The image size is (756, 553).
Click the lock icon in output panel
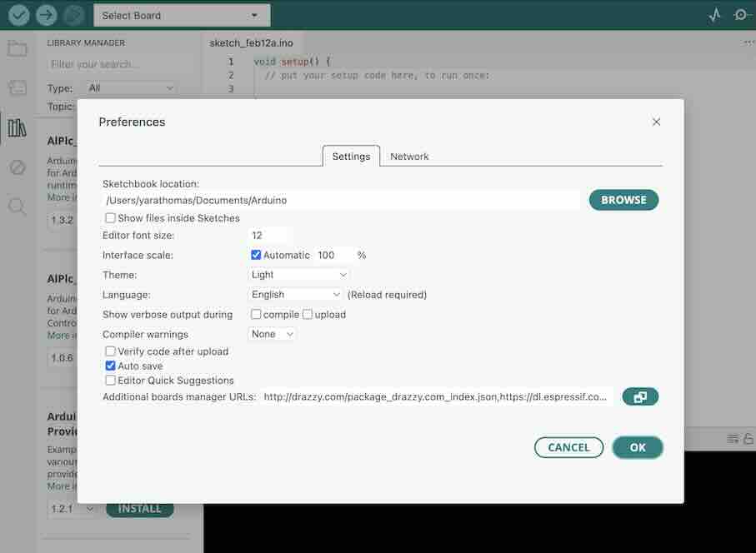pos(748,438)
